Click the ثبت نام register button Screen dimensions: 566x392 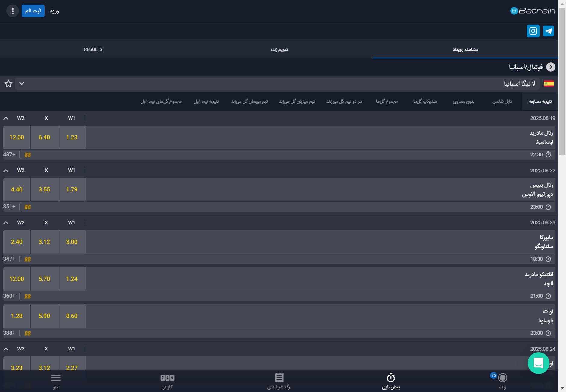[x=33, y=11]
